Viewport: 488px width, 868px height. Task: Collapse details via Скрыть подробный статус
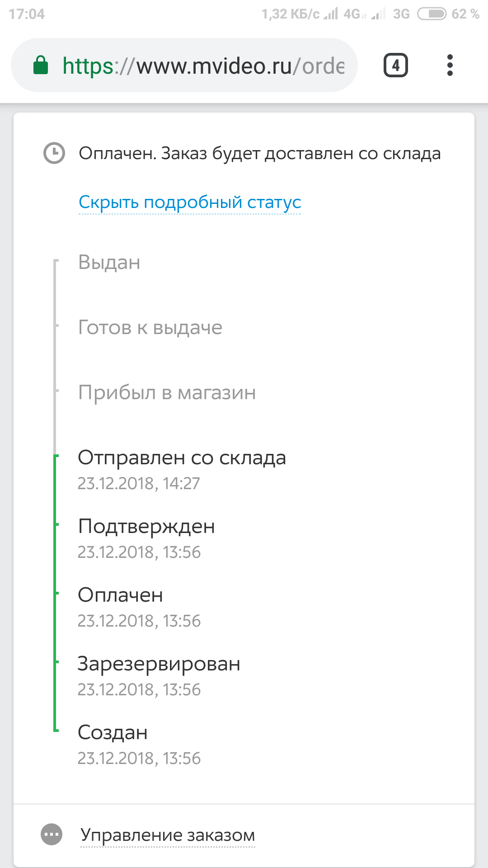point(190,202)
